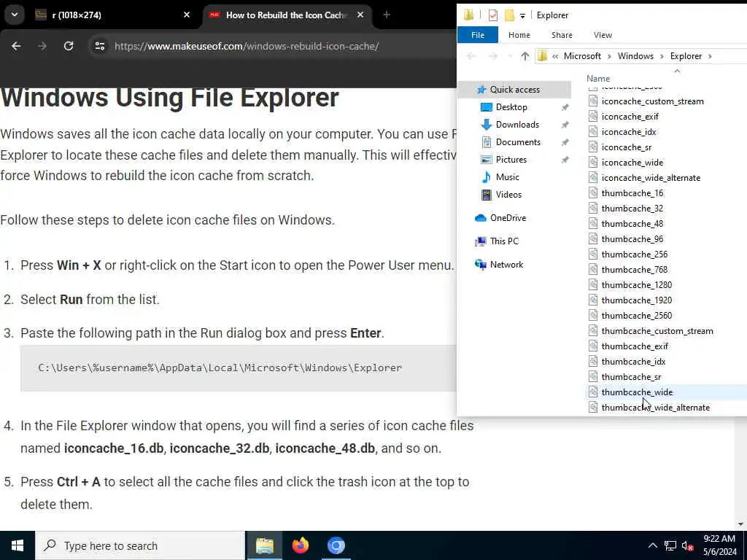Image resolution: width=747 pixels, height=560 pixels.
Task: Select the iconcache_wide file
Action: tap(632, 163)
